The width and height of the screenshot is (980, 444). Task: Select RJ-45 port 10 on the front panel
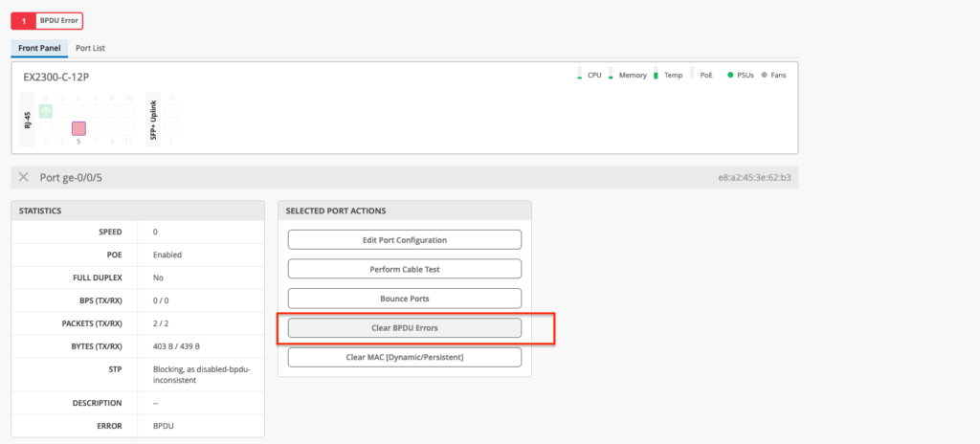(129, 111)
